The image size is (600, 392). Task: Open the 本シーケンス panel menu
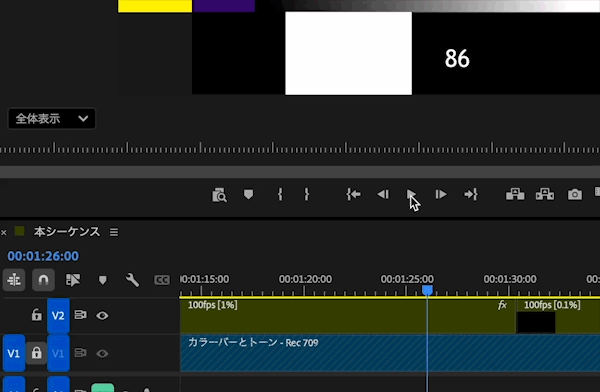pos(114,232)
